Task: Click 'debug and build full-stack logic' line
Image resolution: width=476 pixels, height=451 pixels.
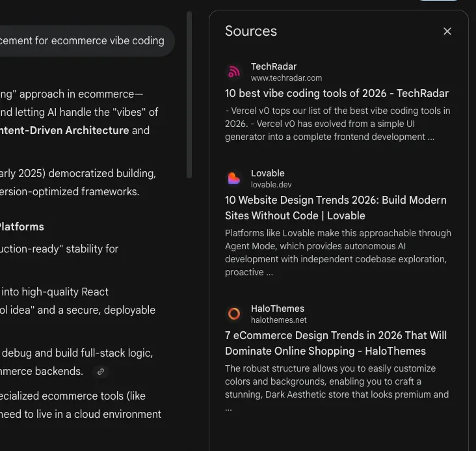Action: tap(77, 353)
